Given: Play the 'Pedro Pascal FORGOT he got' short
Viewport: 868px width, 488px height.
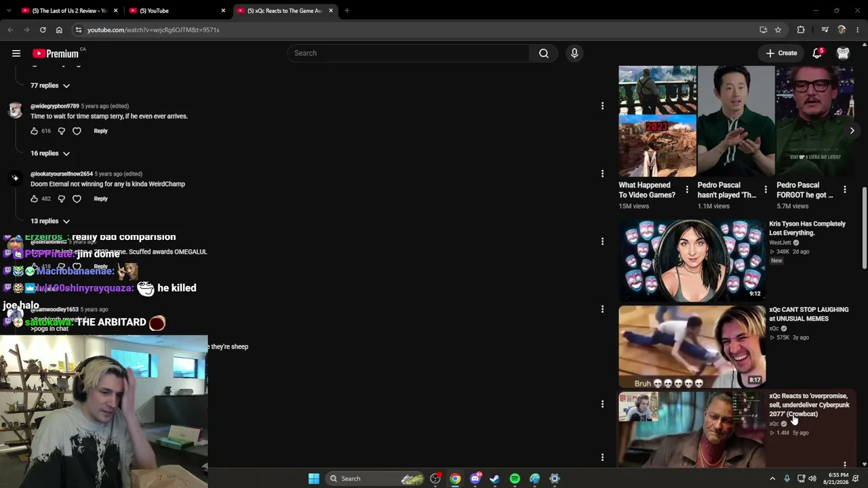Looking at the screenshot, I should (x=814, y=121).
